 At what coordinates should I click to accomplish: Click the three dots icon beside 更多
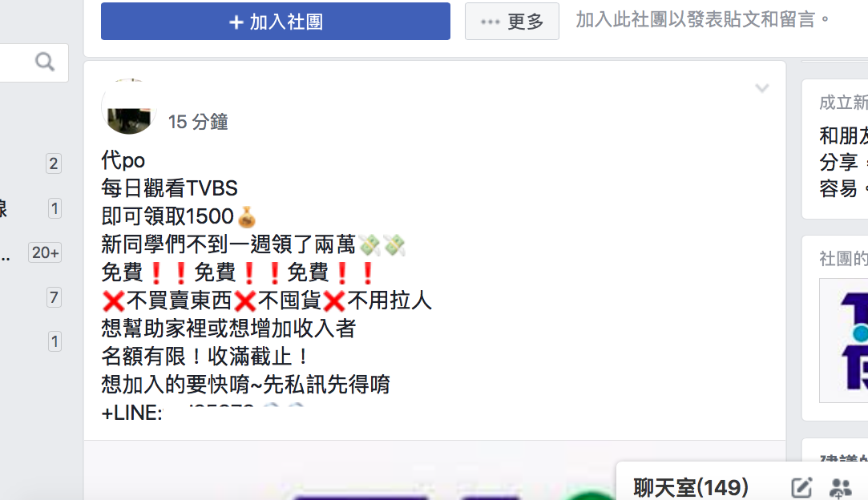point(490,22)
